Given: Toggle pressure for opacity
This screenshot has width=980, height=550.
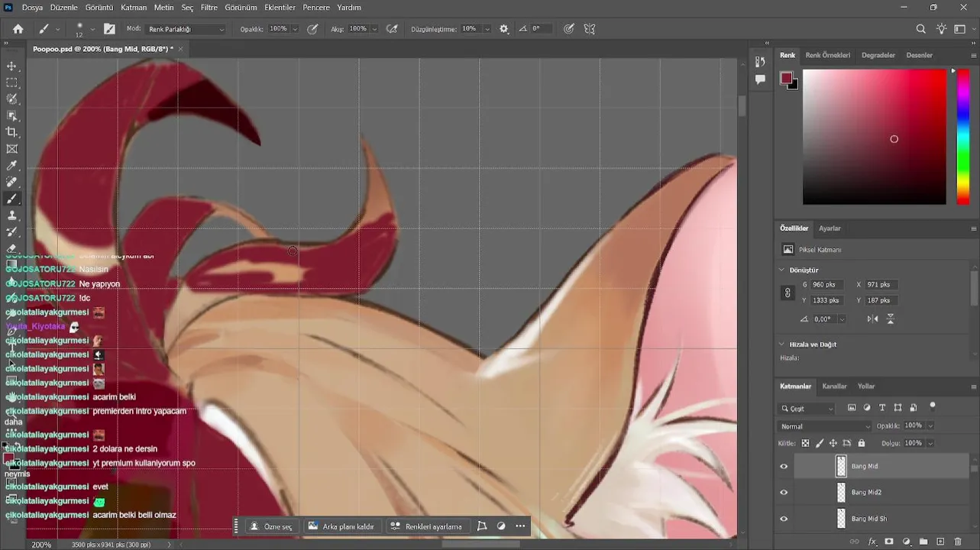Looking at the screenshot, I should [x=312, y=29].
